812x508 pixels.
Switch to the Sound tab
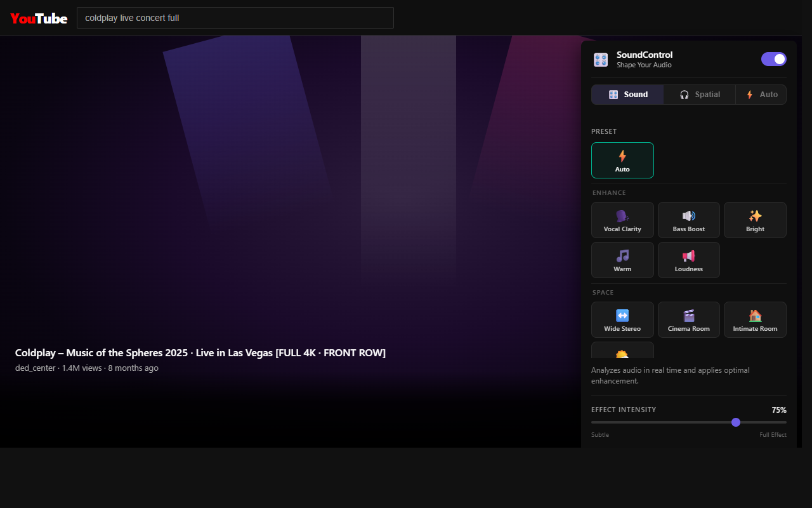(628, 95)
